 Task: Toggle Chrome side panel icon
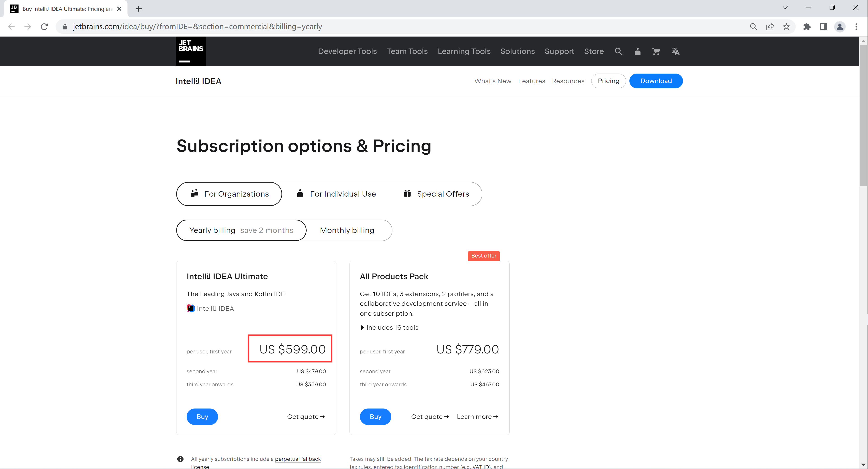(x=823, y=27)
